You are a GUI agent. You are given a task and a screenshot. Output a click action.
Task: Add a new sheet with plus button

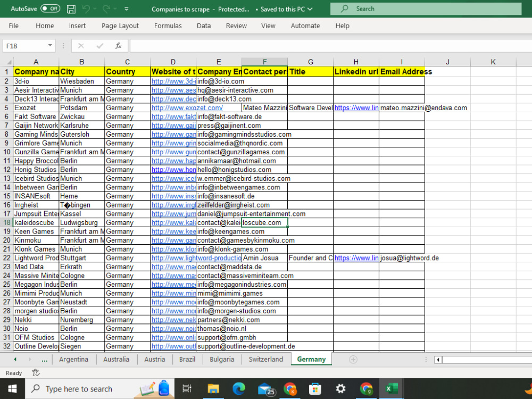click(x=353, y=359)
